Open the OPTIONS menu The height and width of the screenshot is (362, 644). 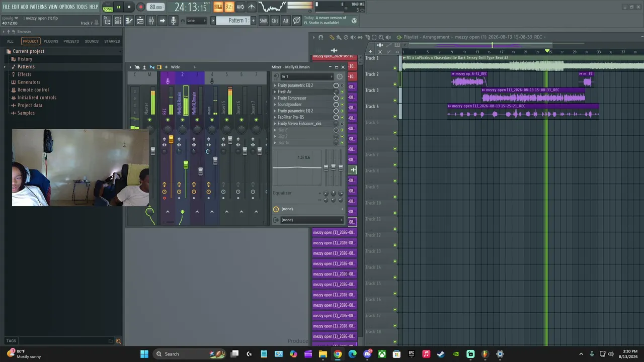67,7
